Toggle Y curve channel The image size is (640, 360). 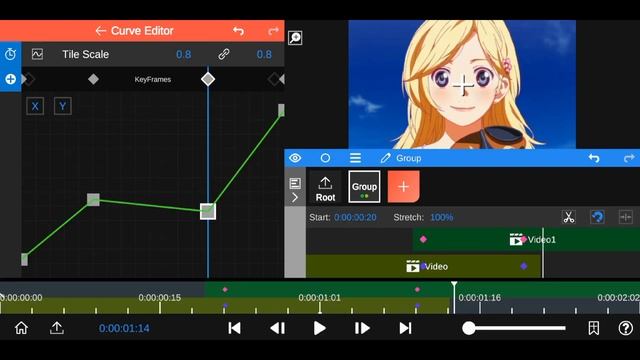pos(62,106)
